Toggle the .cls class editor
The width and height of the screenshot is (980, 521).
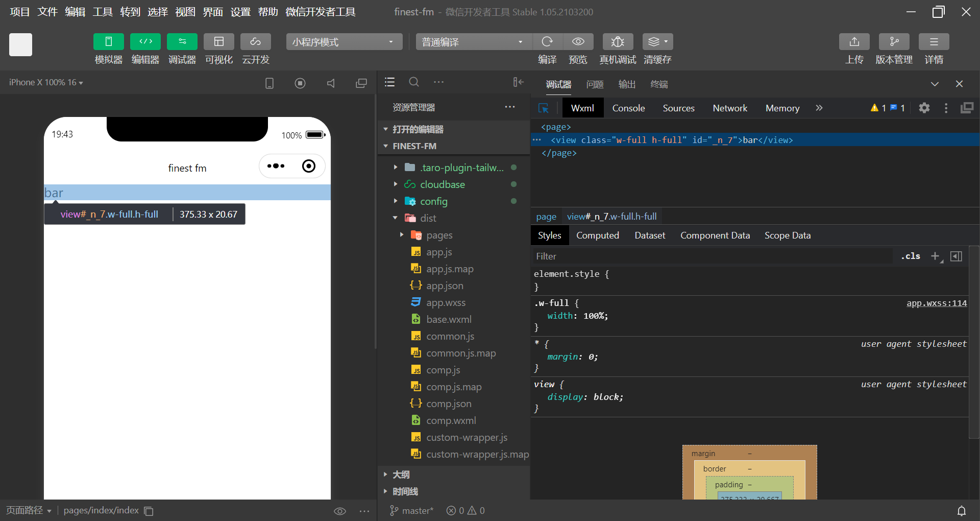(911, 256)
